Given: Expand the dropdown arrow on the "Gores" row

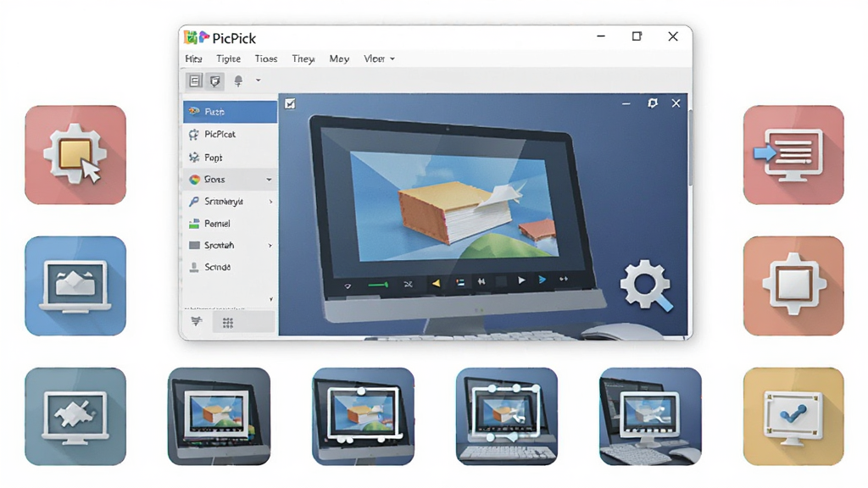Looking at the screenshot, I should click(269, 180).
